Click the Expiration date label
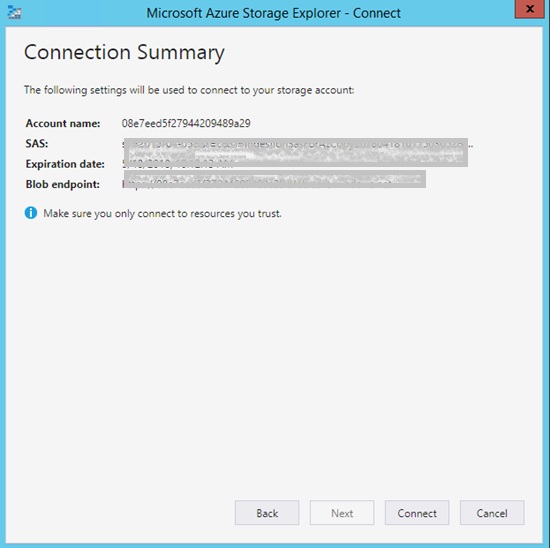 tap(65, 164)
